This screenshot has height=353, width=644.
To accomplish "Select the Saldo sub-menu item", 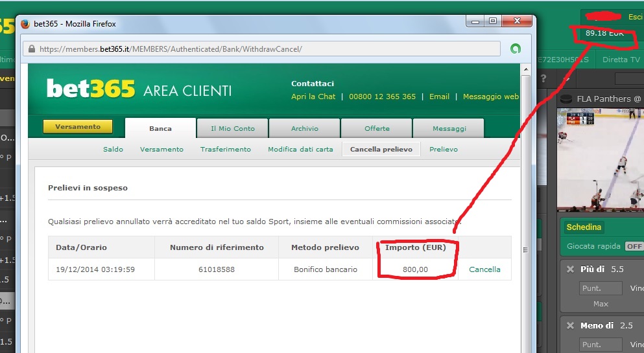I will (113, 149).
